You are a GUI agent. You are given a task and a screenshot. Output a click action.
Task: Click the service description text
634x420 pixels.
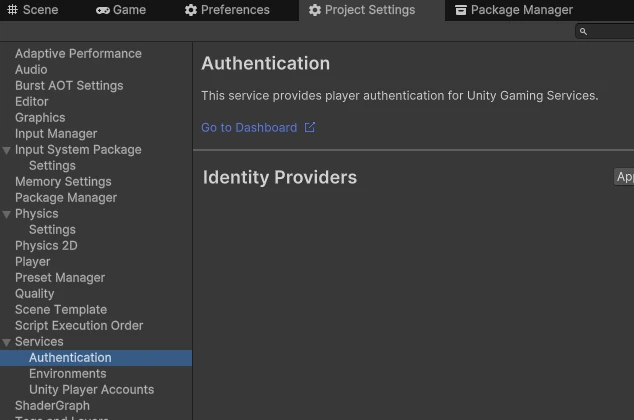399,96
